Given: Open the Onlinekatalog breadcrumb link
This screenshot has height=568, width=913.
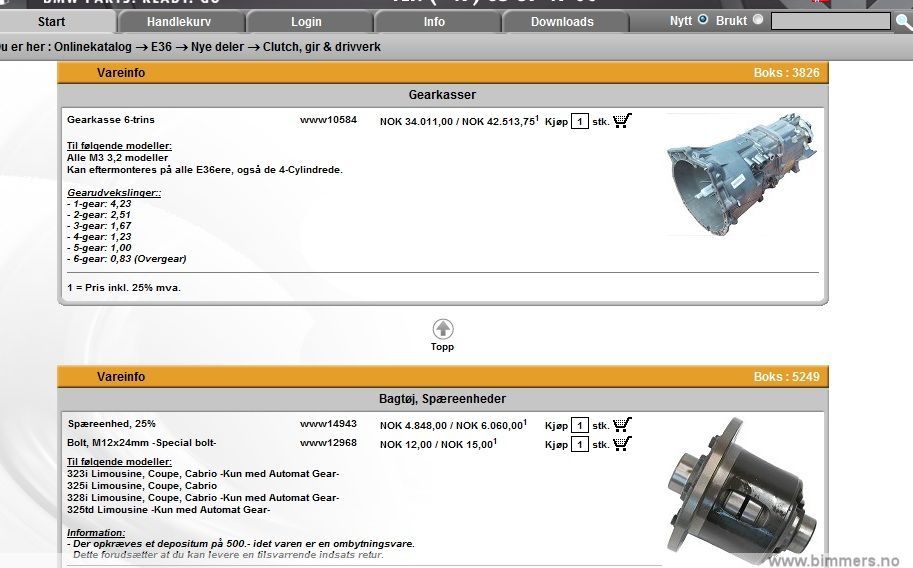Looking at the screenshot, I should [93, 47].
